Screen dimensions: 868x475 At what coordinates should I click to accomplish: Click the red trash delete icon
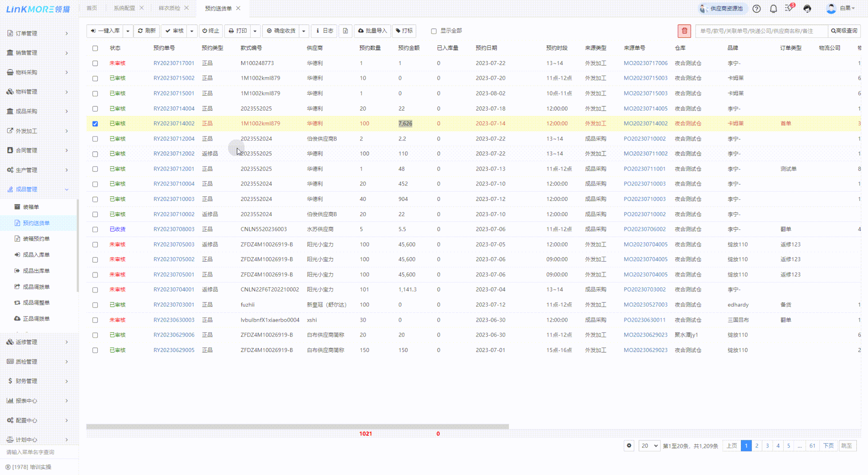point(684,31)
